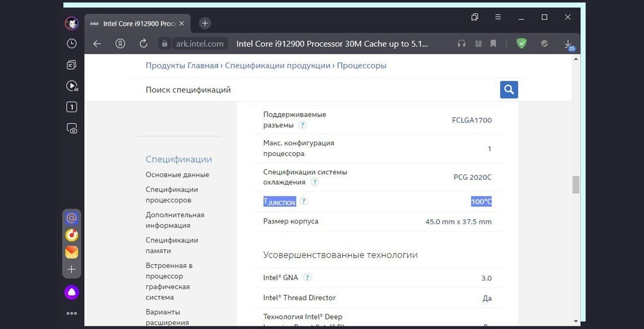Go to Процессоры breadcrumb

[x=362, y=65]
